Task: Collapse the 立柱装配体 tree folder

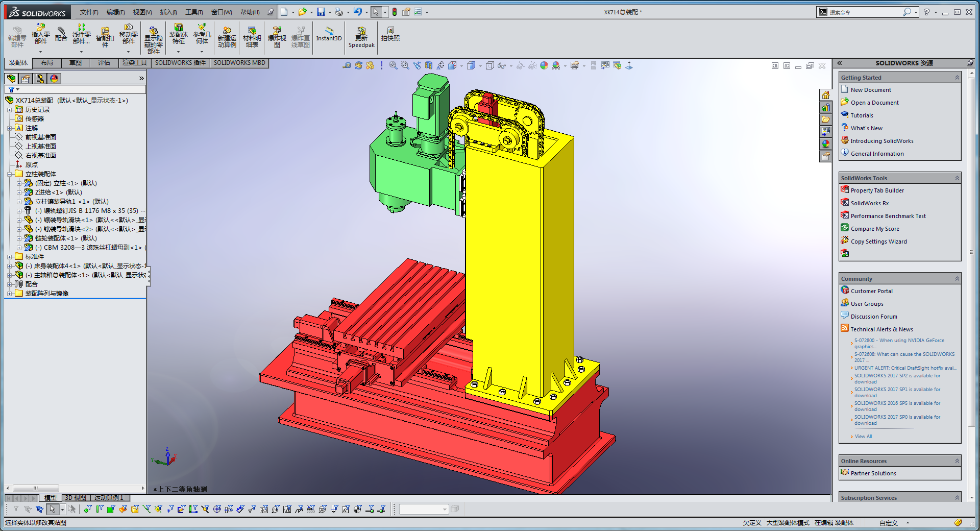Action: 9,174
